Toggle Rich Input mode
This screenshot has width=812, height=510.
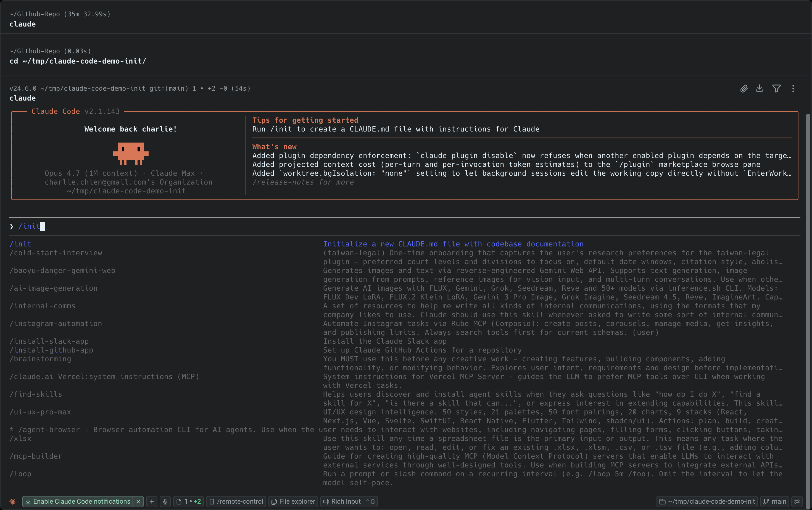349,501
